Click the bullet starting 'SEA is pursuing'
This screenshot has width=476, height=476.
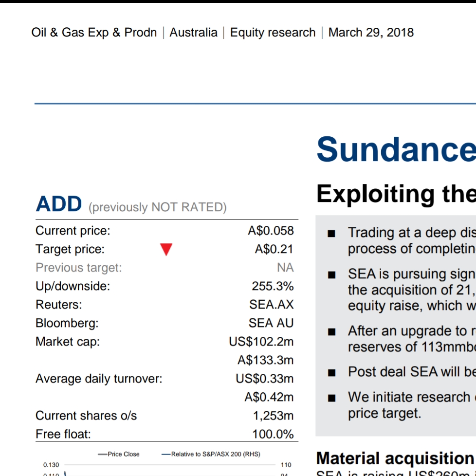point(402,290)
